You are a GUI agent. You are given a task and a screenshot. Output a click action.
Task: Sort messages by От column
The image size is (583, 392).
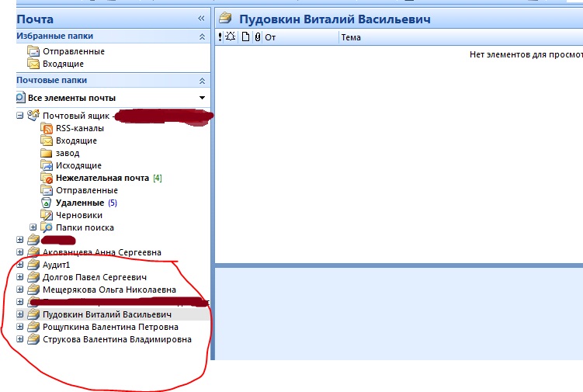(x=270, y=37)
